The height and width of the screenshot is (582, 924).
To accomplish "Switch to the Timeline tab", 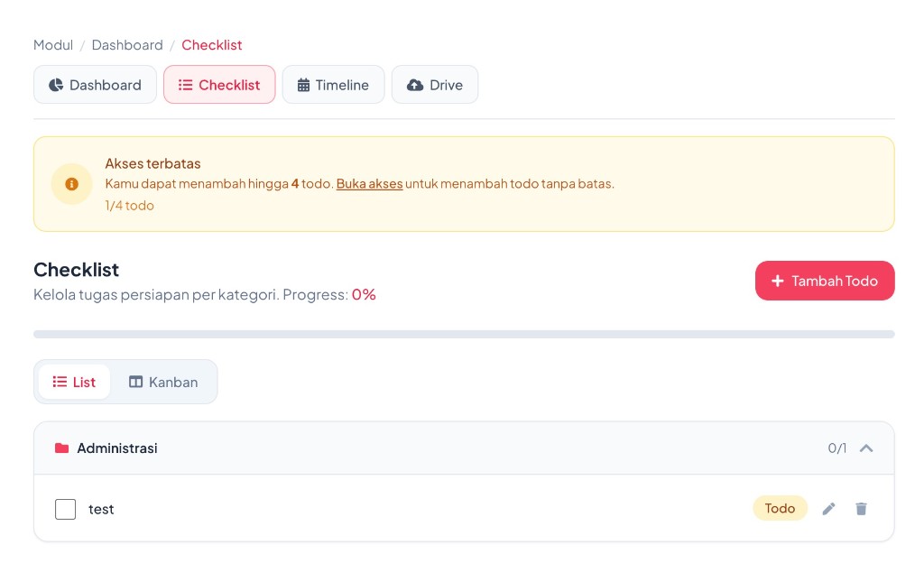I will pyautogui.click(x=334, y=85).
